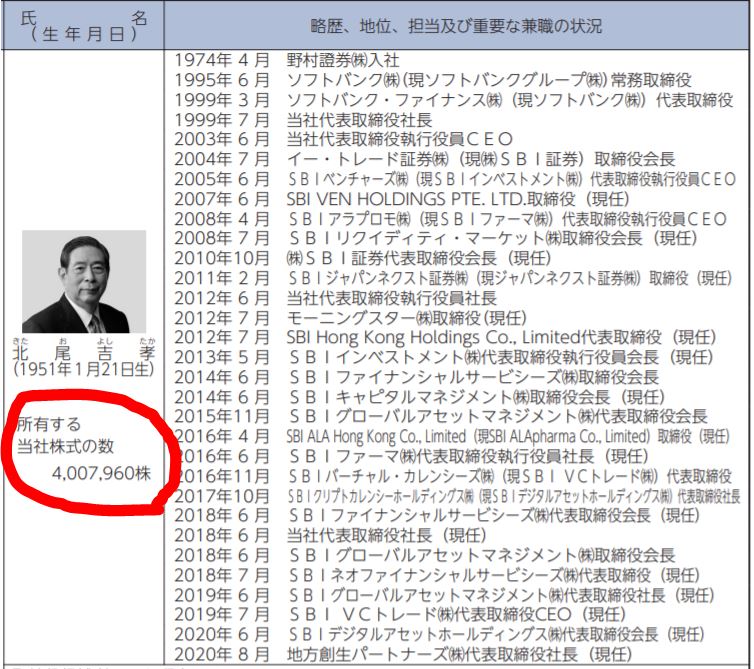
Task: Click the label 所有する当社株式の数
Action: coord(65,435)
